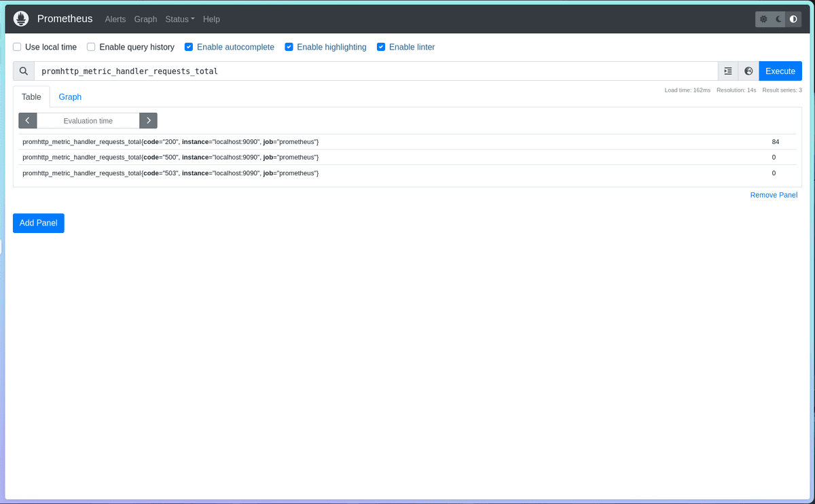Click the Add Panel button
Image resolution: width=815 pixels, height=504 pixels.
point(39,223)
